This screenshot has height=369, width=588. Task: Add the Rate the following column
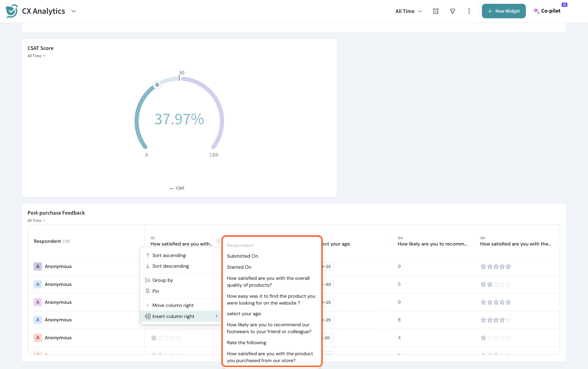[246, 343]
